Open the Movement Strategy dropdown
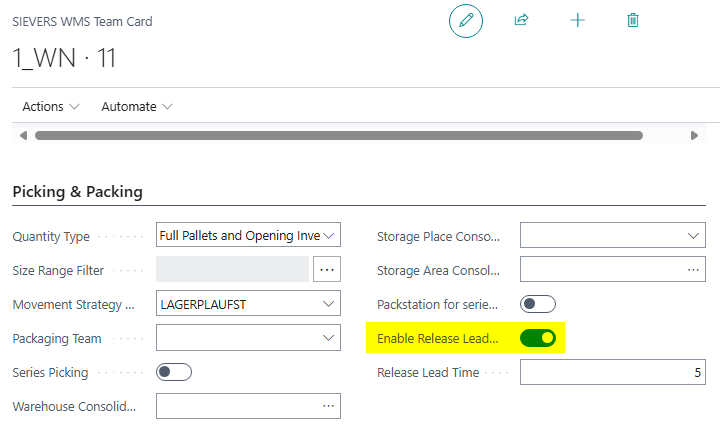Screen dimensions: 720x439 point(330,304)
